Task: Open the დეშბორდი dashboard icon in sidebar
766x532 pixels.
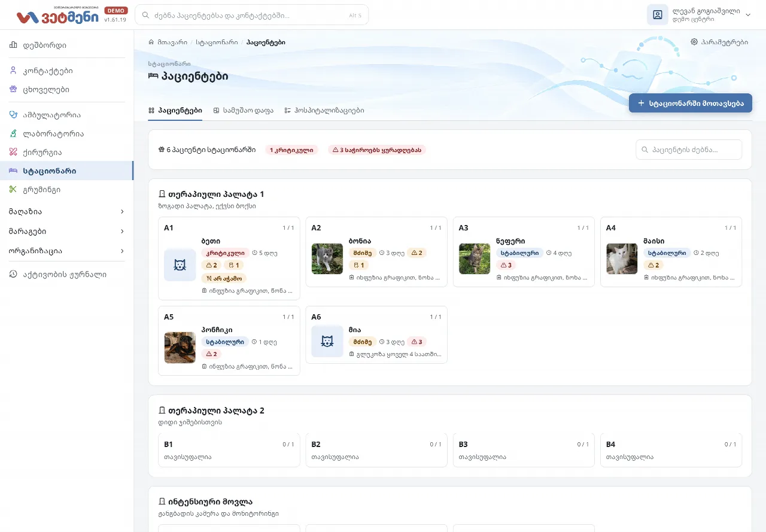Action: click(13, 45)
